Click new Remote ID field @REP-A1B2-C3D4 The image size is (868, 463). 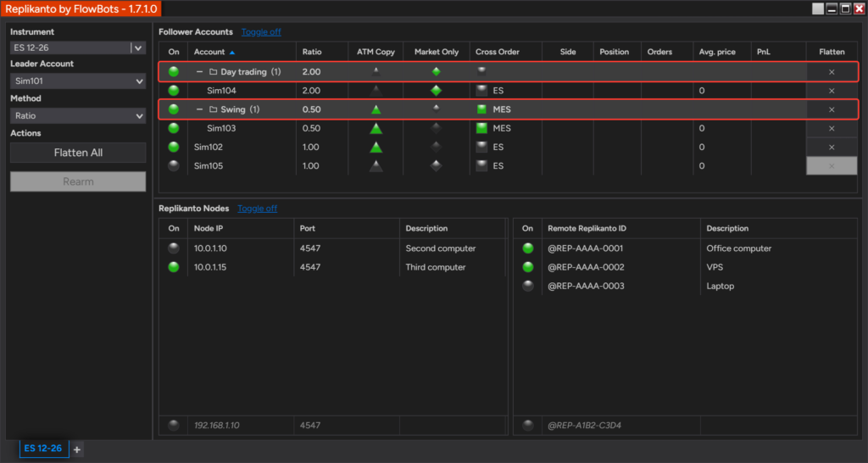coord(620,426)
